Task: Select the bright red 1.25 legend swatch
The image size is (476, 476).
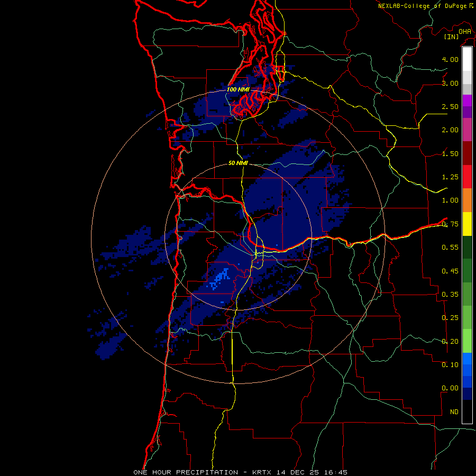Action: pyautogui.click(x=467, y=177)
